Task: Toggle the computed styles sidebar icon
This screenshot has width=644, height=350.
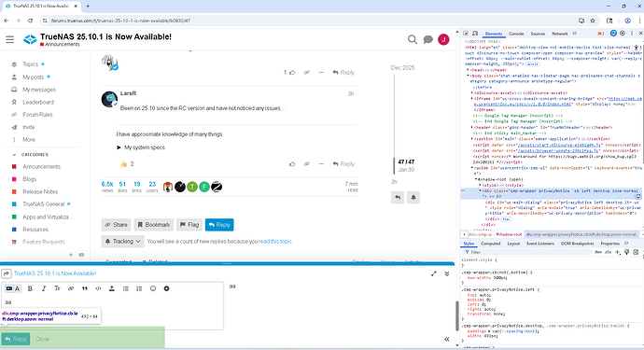Action: pos(636,252)
